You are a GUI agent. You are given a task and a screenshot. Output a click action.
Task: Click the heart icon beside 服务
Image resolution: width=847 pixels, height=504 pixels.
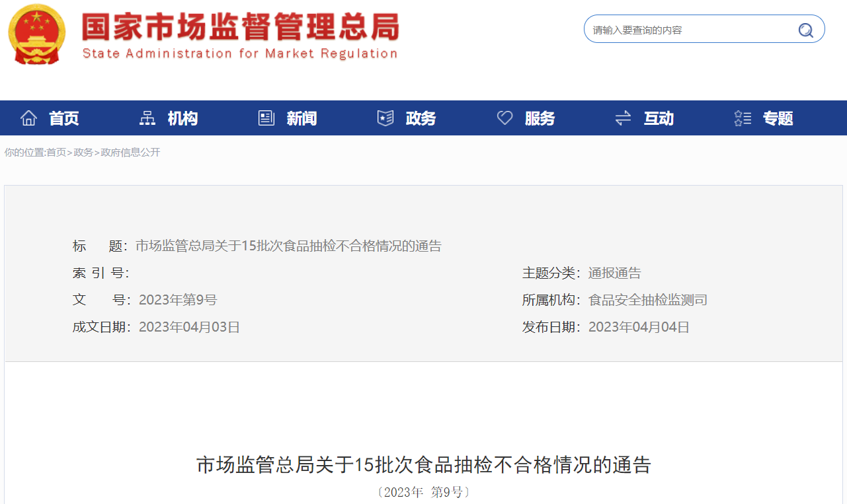pos(504,118)
